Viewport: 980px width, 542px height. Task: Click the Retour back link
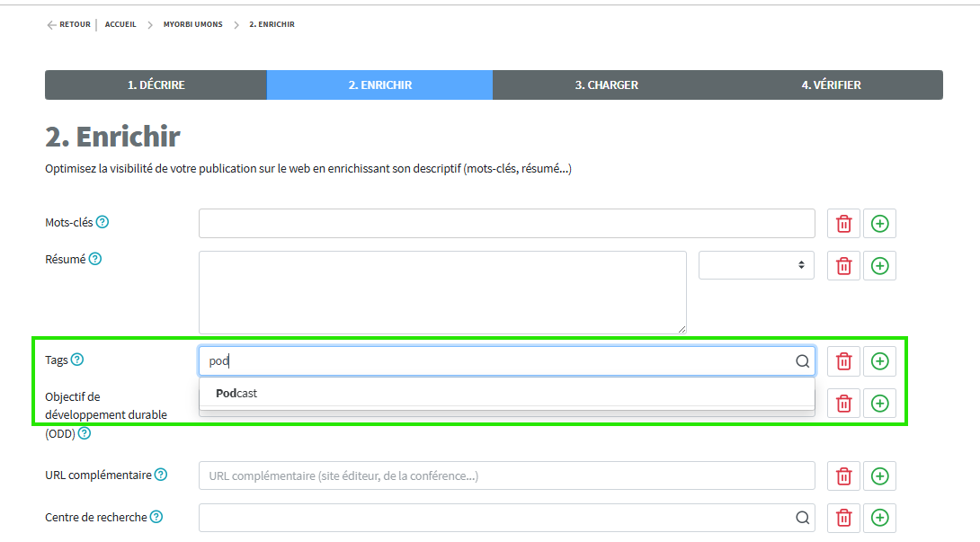pos(69,24)
